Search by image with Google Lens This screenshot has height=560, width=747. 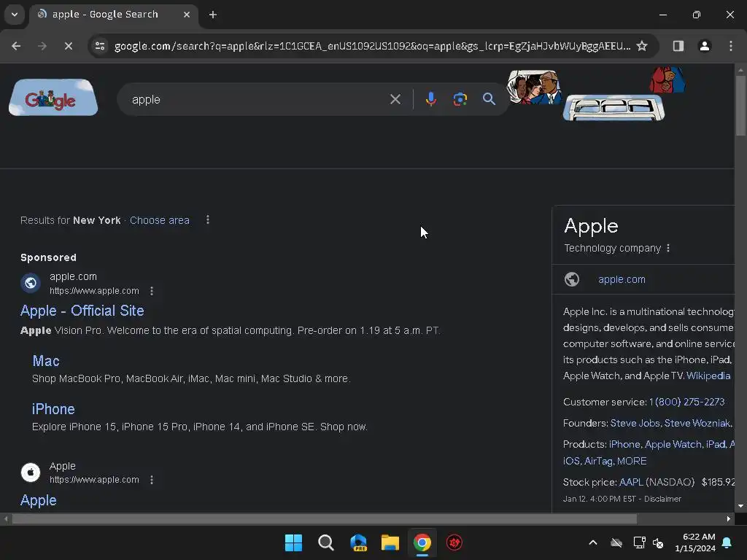(x=460, y=99)
